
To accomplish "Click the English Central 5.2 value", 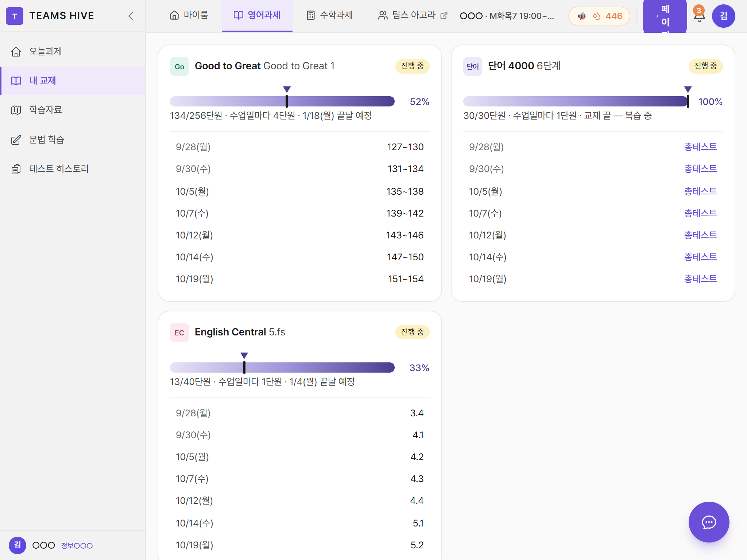I will point(417,545).
